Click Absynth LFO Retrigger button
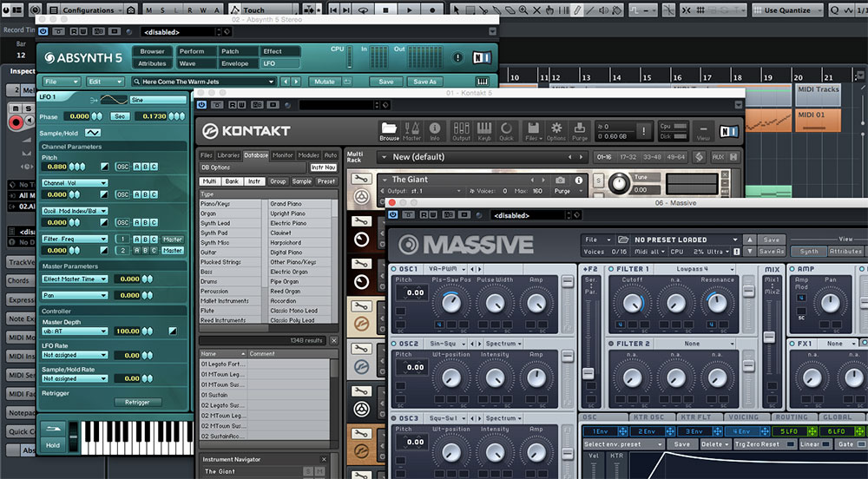The image size is (868, 479). click(137, 402)
